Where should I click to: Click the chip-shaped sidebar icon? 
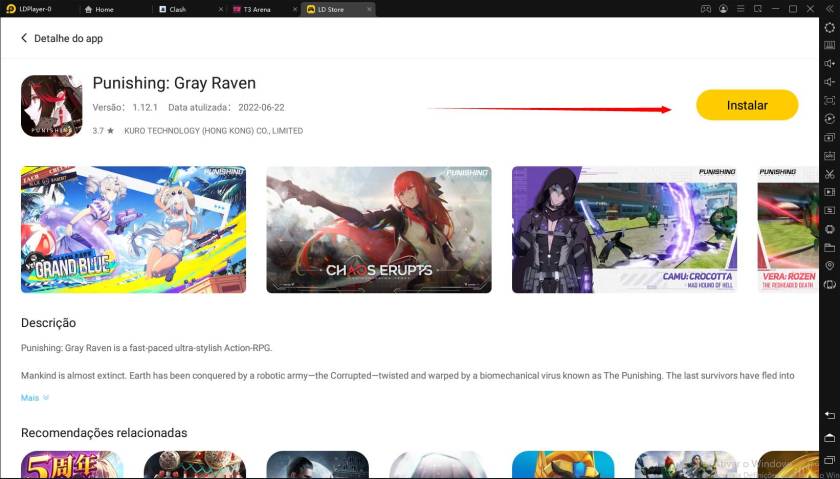[830, 229]
